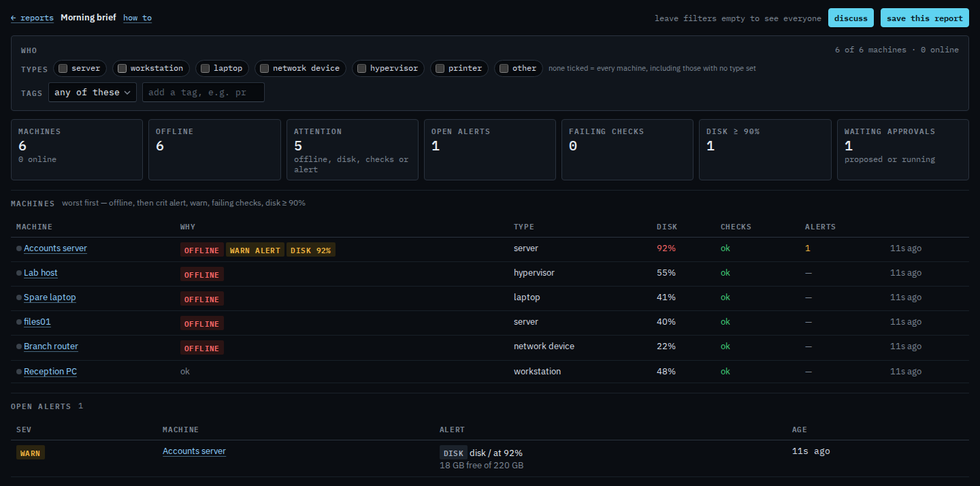This screenshot has width=980, height=486.
Task: Open the Spare laptop machine link
Action: [x=50, y=297]
